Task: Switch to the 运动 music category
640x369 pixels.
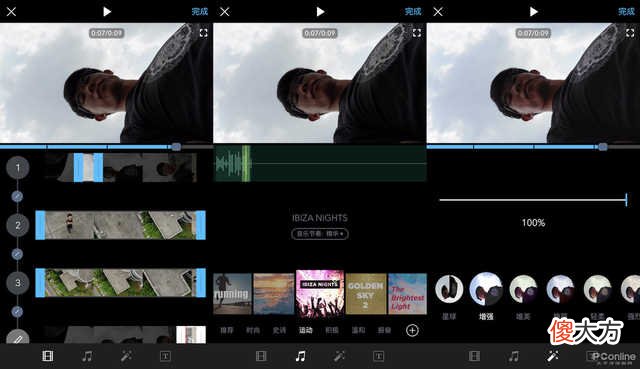Action: coord(306,330)
